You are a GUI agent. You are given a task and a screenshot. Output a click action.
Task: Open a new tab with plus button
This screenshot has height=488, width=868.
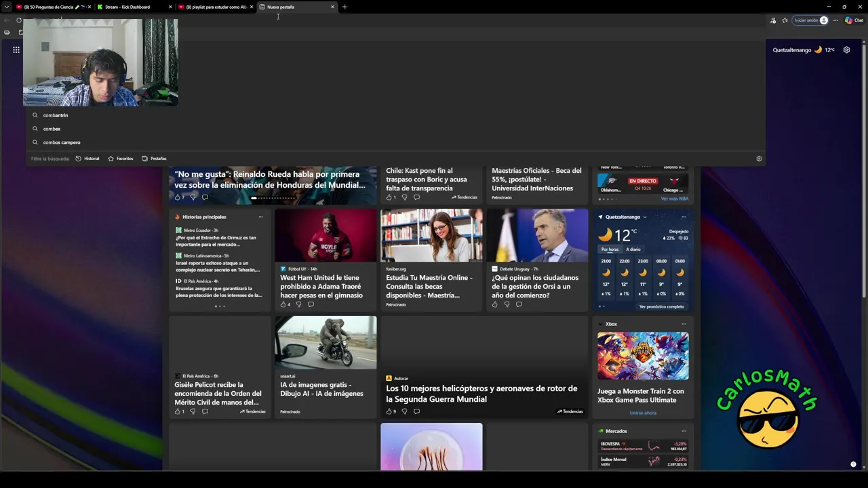coord(344,7)
